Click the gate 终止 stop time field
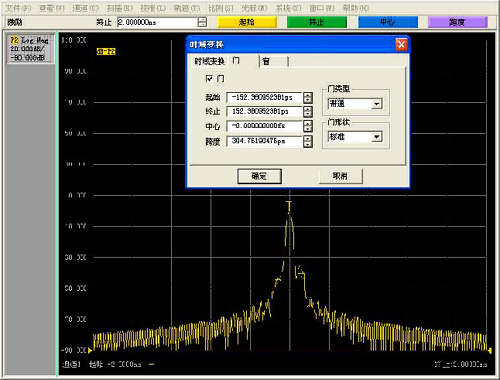The height and width of the screenshot is (380, 500). [264, 111]
